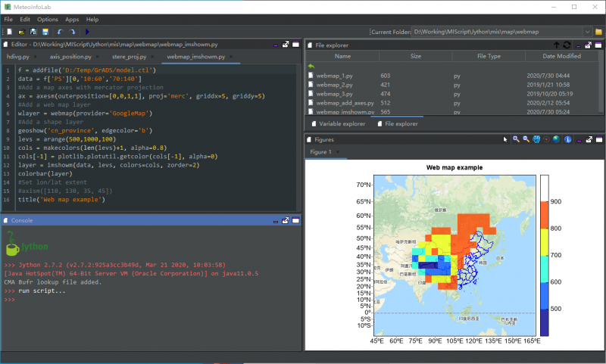Click the Identifier info icon in Figures
Screen dimensions: 606x364
click(567, 139)
